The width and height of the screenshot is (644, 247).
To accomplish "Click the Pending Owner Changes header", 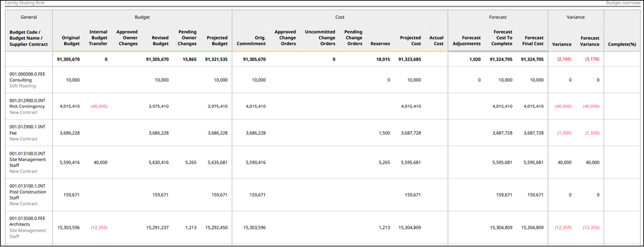I will pos(187,37).
